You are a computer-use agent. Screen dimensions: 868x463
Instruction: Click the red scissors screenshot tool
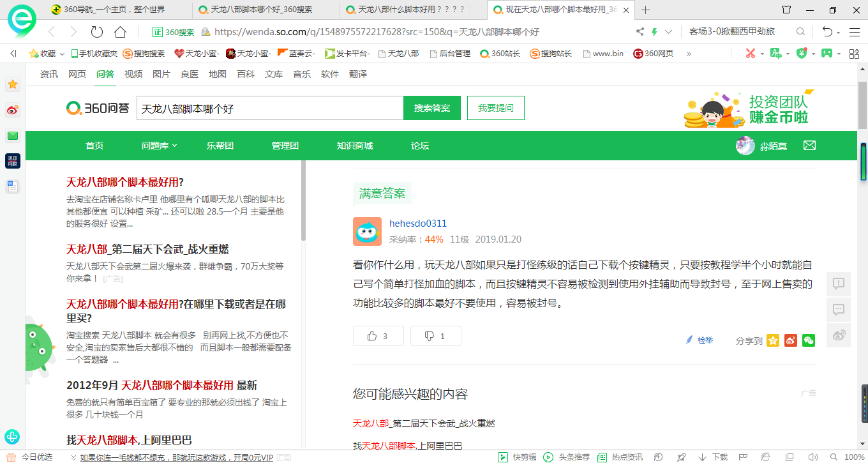click(x=751, y=54)
